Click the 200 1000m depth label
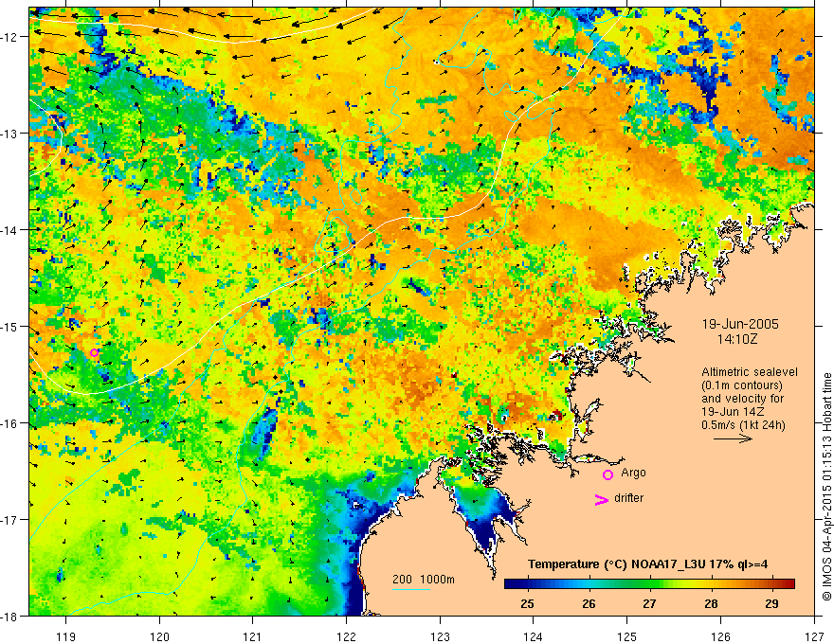Viewport: 834px width, 644px height. (424, 580)
